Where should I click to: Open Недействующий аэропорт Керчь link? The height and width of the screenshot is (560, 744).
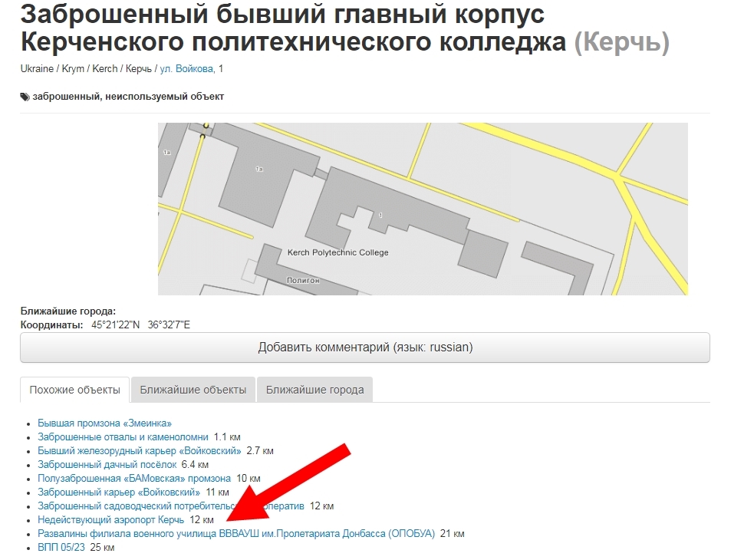111,519
